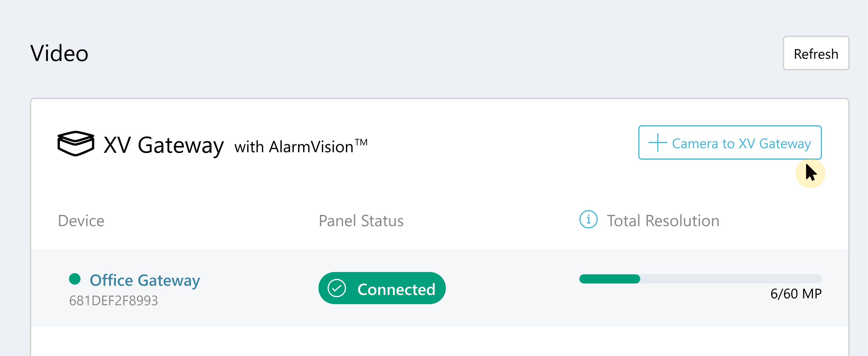Click the Panel Status column header
868x356 pixels.
pos(361,221)
